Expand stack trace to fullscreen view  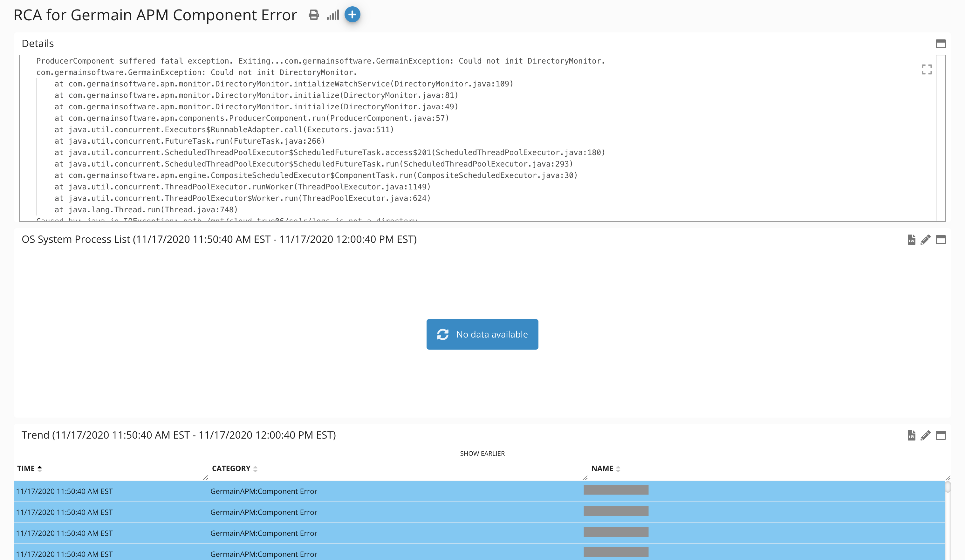[927, 69]
